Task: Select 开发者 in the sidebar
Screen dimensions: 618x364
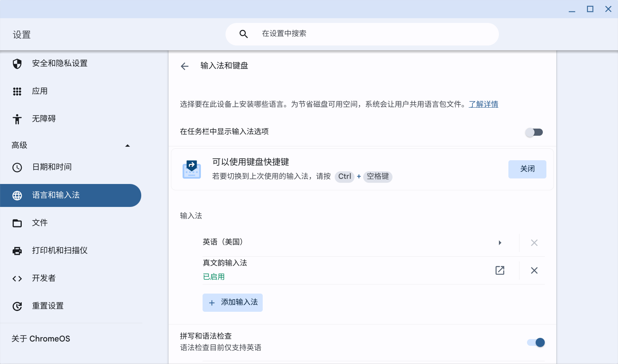Action: pyautogui.click(x=44, y=278)
